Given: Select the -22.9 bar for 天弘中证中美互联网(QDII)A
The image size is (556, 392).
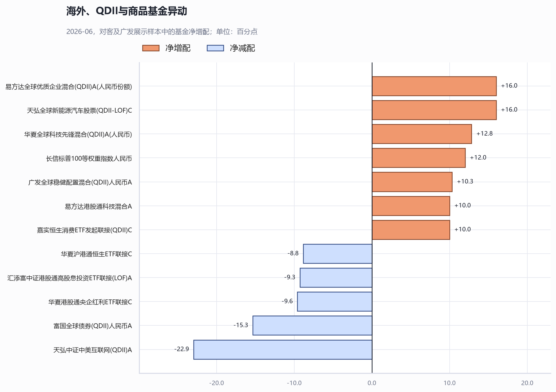Looking at the screenshot, I should [283, 350].
